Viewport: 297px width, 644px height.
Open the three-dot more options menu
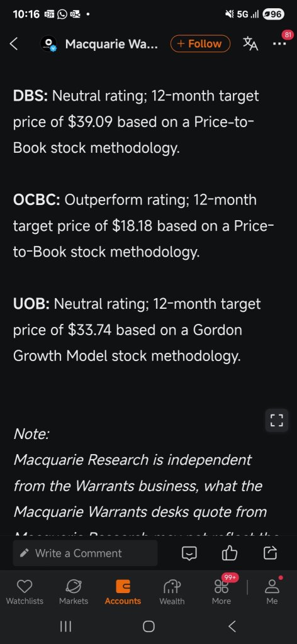click(x=279, y=43)
